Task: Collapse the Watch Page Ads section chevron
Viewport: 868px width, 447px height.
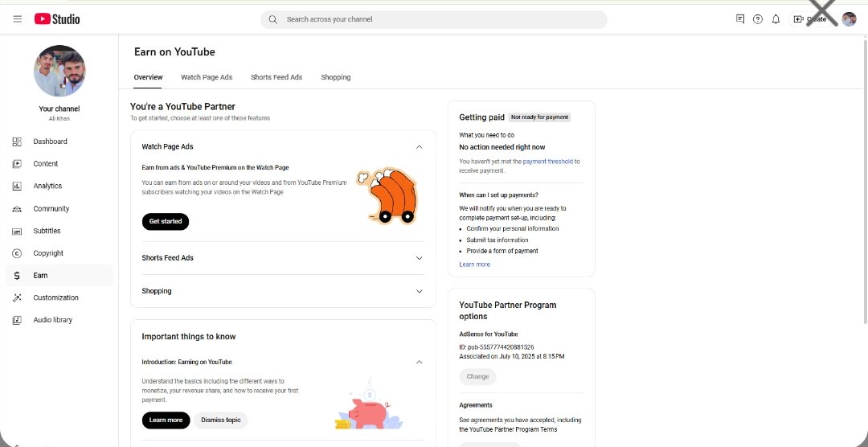Action: coord(419,147)
